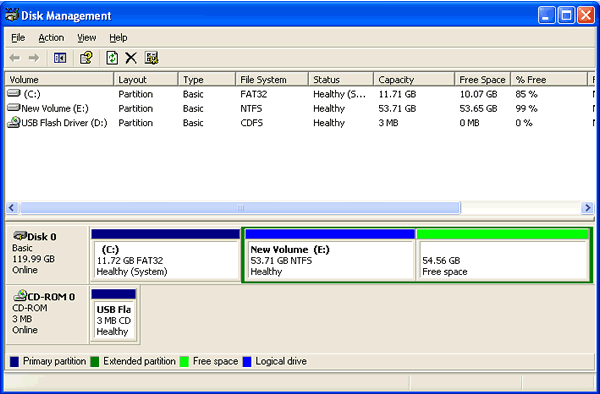
Task: Click the horizontal scrollbar thumb
Action: [x=240, y=208]
